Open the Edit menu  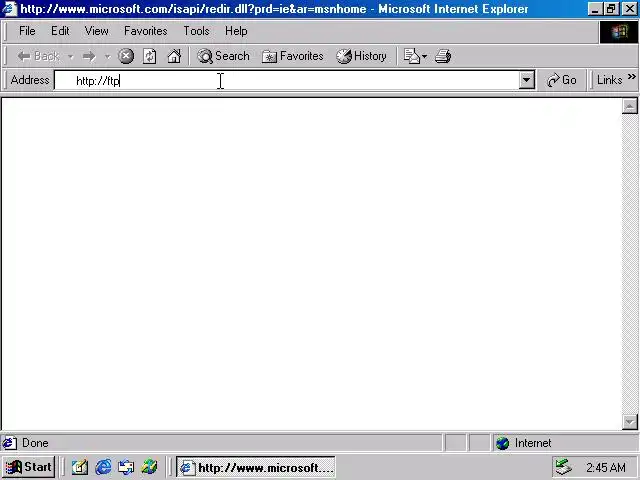tap(60, 31)
